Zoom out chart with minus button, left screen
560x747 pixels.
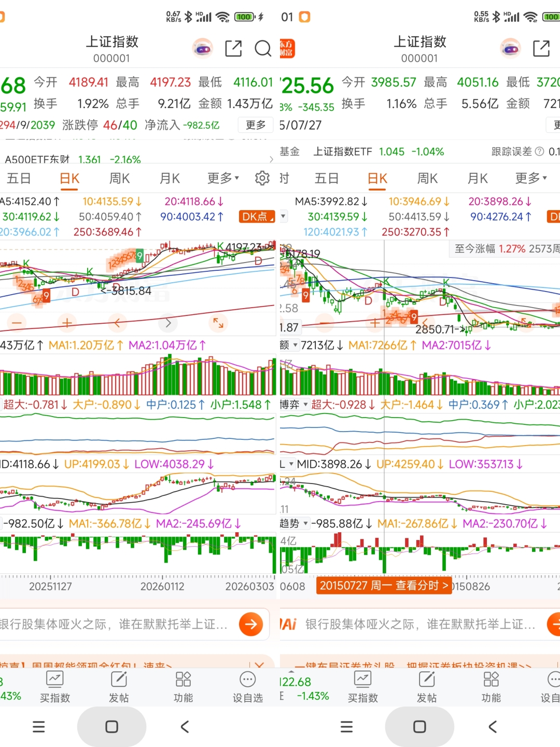(x=17, y=323)
